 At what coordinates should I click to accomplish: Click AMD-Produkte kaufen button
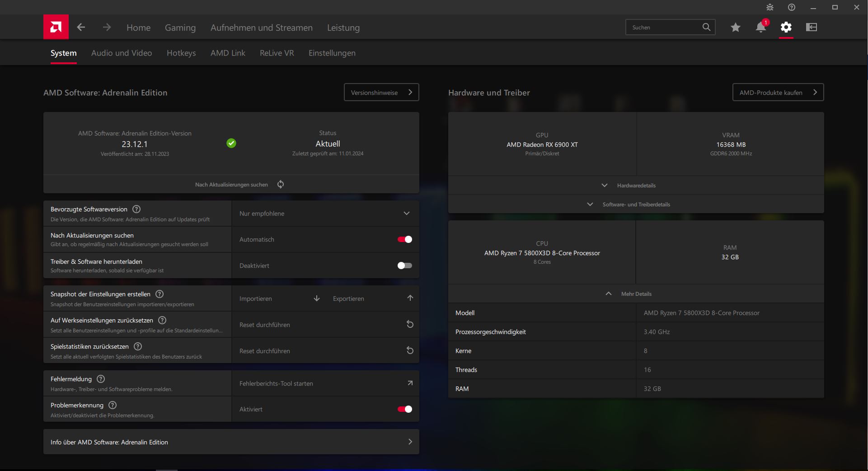tap(778, 92)
